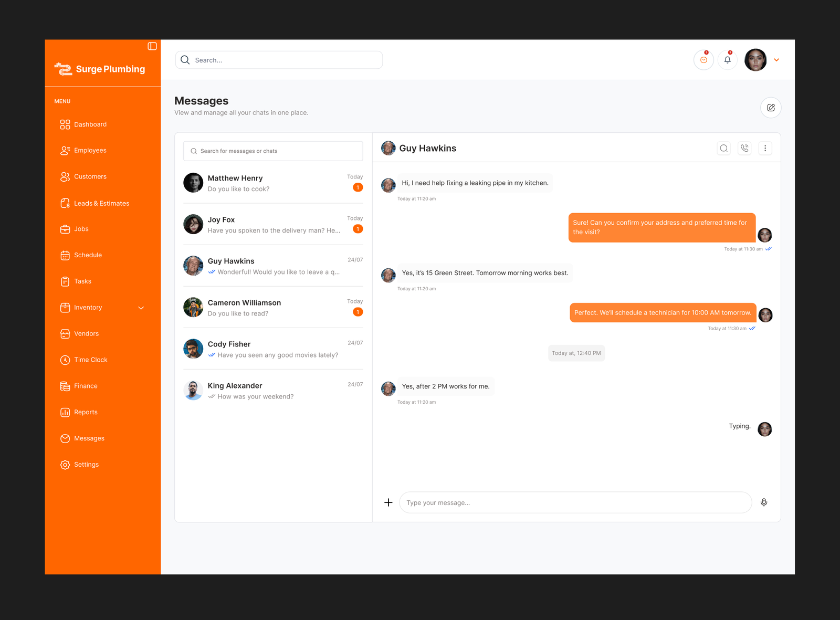Select the Cameron Williamson chat
The height and width of the screenshot is (620, 840).
click(272, 308)
